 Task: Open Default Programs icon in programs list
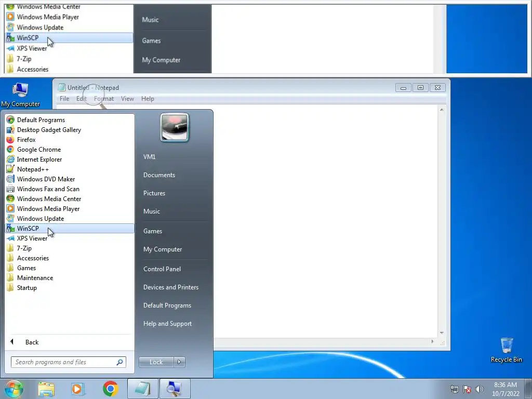tap(10, 120)
